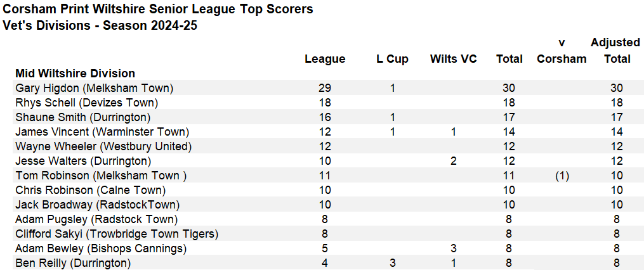Select Gary Higdon's League goals value 29

coord(325,88)
